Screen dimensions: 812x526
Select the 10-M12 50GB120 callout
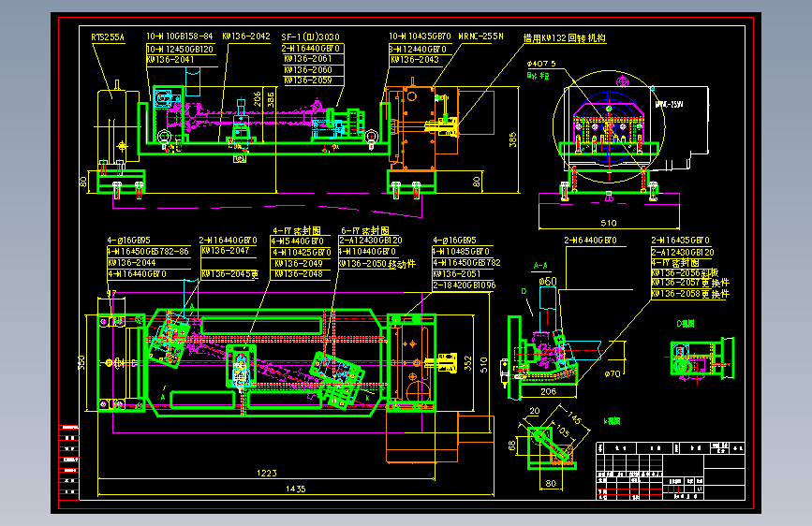pyautogui.click(x=180, y=50)
